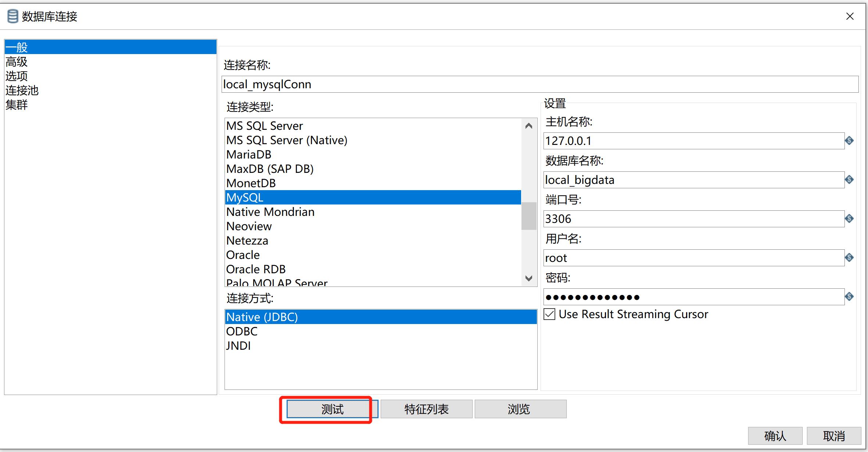Image resolution: width=868 pixels, height=452 pixels.
Task: Select the 一般 settings category
Action: click(x=110, y=47)
